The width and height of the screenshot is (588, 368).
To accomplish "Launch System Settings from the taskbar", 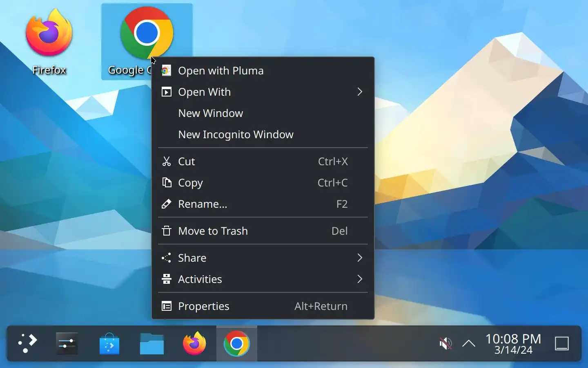I will coord(67,343).
